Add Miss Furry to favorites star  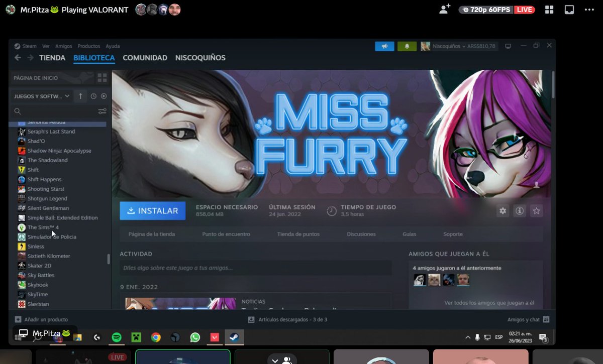[x=537, y=211]
